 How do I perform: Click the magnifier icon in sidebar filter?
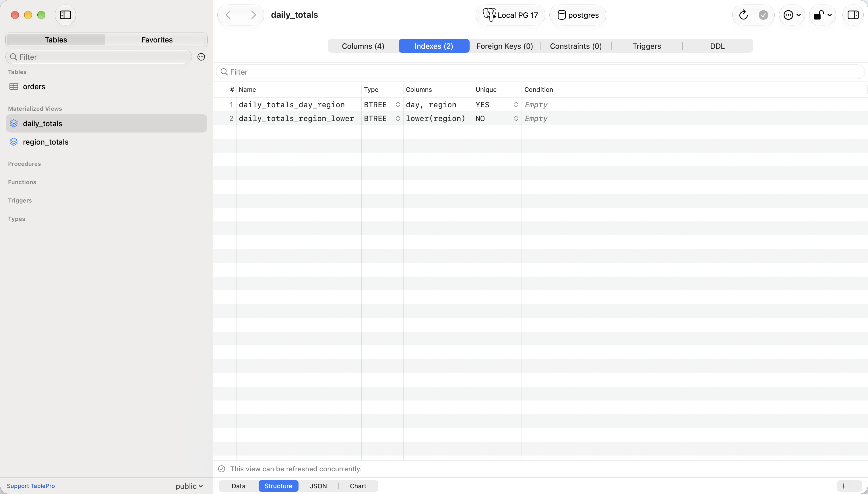point(13,57)
